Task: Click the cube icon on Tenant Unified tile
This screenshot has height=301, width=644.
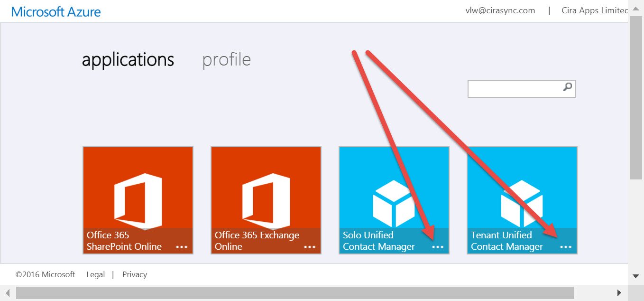Action: pos(522,203)
